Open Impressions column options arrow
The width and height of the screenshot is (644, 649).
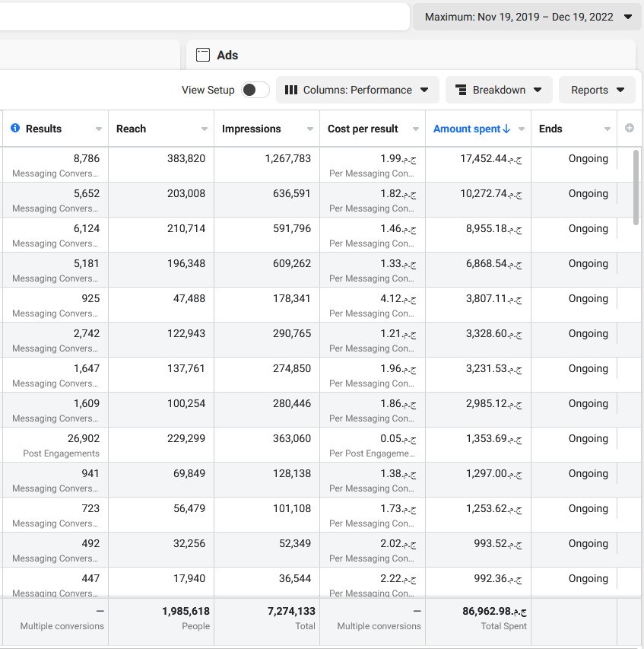pyautogui.click(x=309, y=129)
